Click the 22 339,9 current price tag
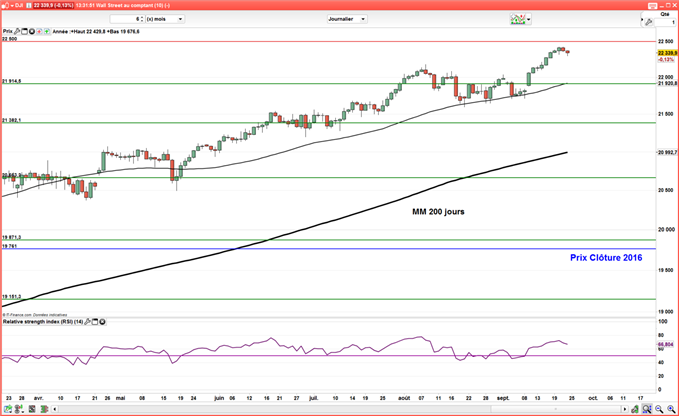The height and width of the screenshot is (416, 679). click(667, 53)
